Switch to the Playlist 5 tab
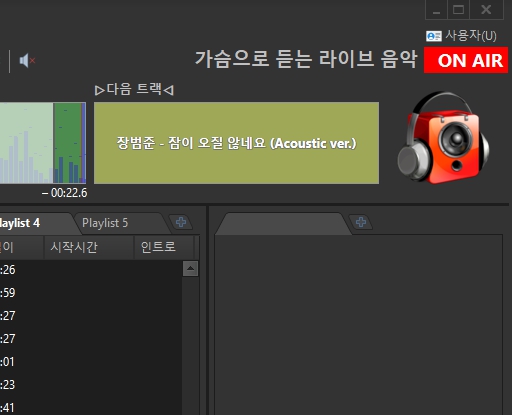The height and width of the screenshot is (415, 512). (105, 223)
